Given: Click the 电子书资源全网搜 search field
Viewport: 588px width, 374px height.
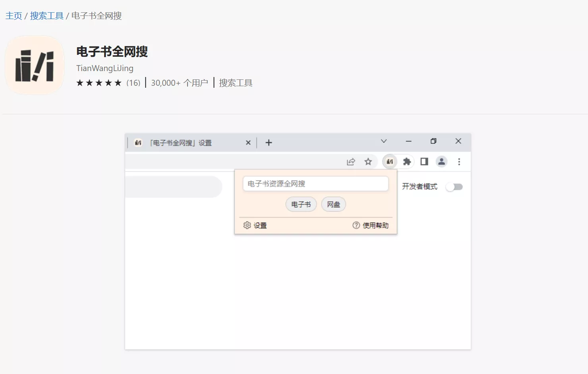Looking at the screenshot, I should [315, 184].
